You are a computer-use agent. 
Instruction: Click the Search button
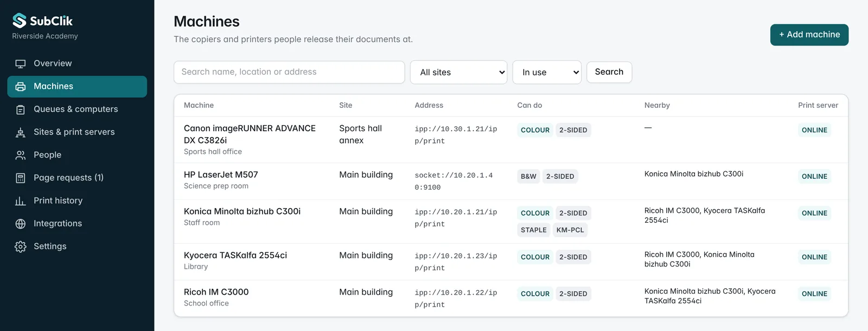coord(609,72)
